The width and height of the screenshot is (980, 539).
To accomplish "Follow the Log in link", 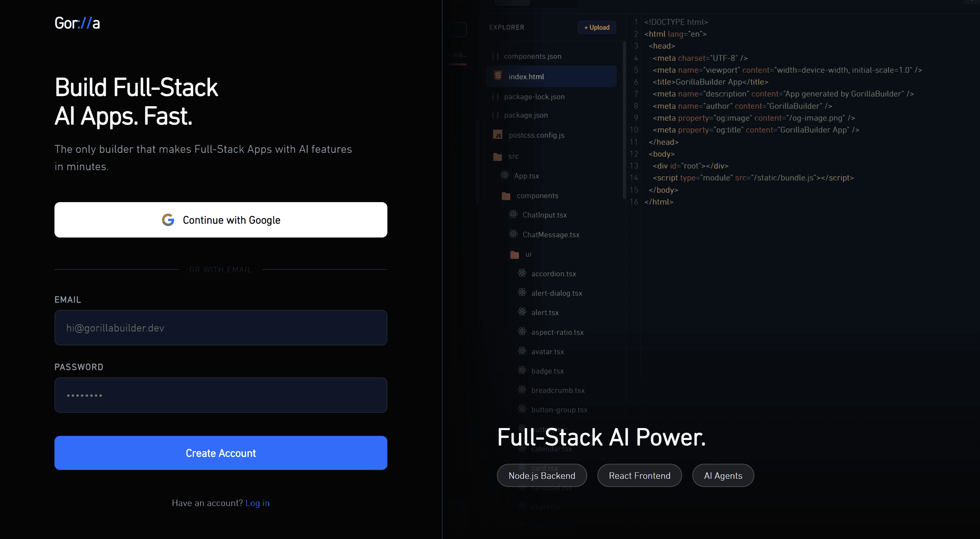I will point(258,503).
